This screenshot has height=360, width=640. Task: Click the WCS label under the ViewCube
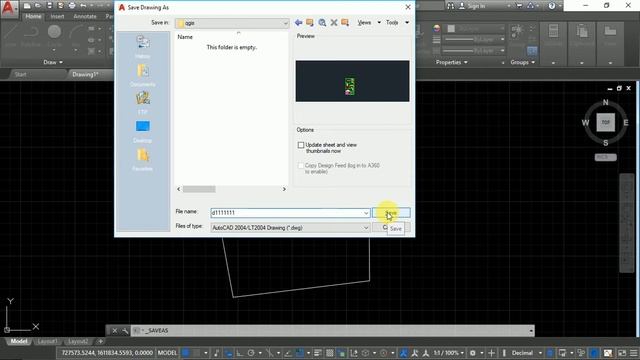(x=605, y=157)
